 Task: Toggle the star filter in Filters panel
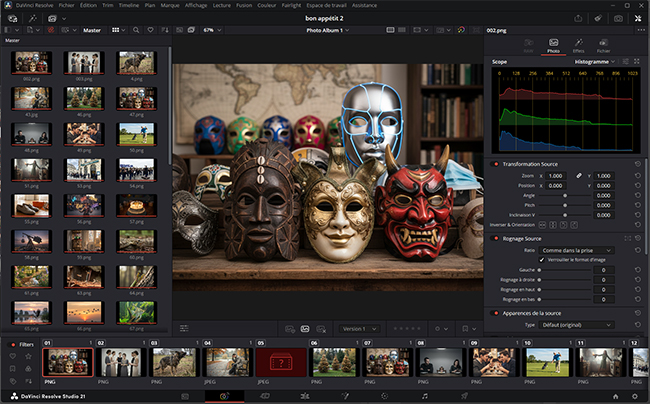[28, 356]
